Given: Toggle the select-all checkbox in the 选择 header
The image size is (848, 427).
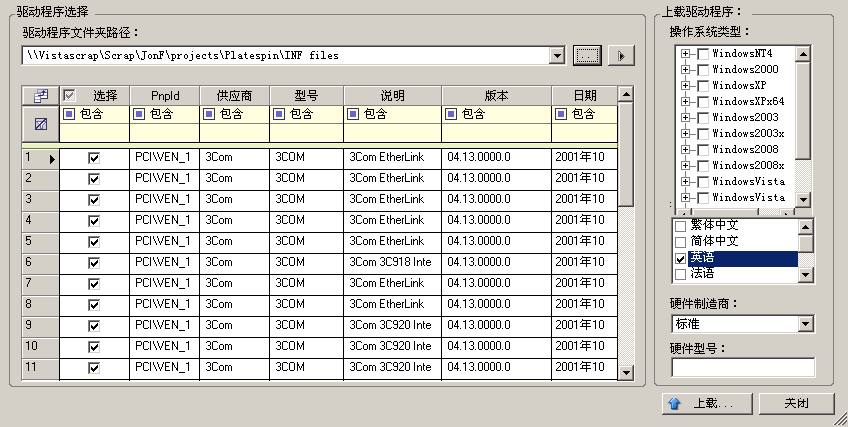Looking at the screenshot, I should pyautogui.click(x=69, y=96).
